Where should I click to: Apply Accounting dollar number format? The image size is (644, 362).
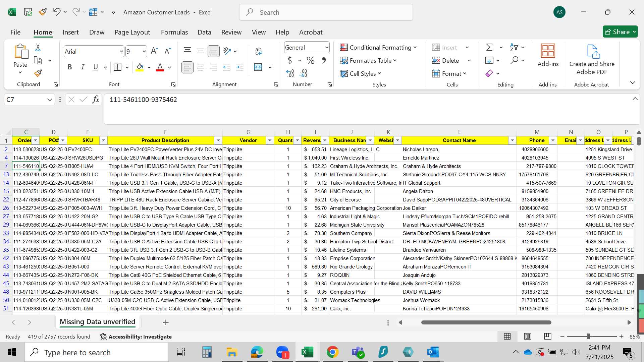click(x=290, y=60)
